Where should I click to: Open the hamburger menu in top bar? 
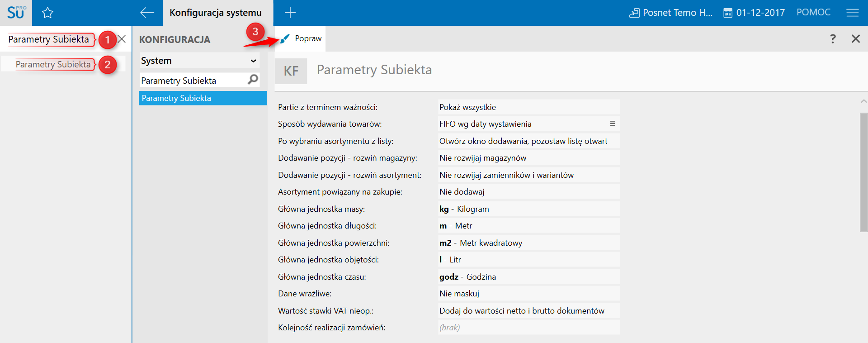(852, 13)
